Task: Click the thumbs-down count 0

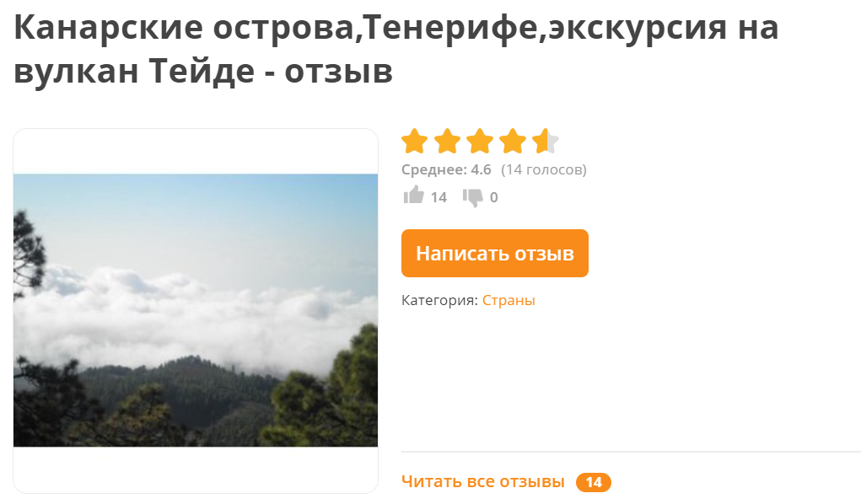Action: tap(493, 198)
